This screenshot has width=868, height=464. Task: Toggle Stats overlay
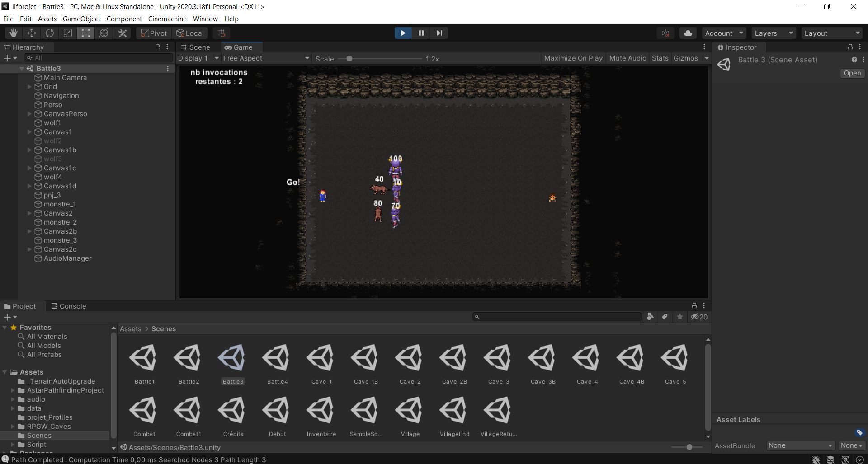pyautogui.click(x=660, y=58)
